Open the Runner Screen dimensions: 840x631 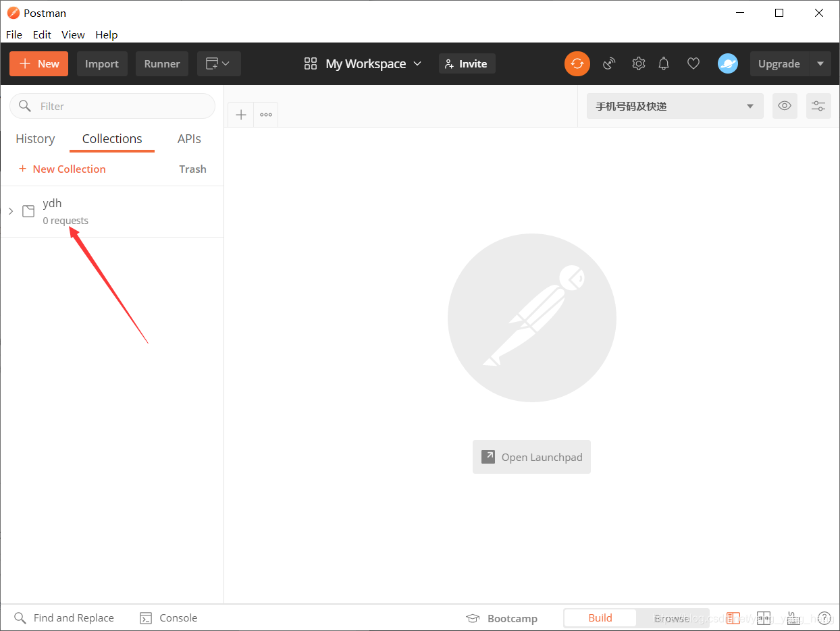(x=162, y=63)
